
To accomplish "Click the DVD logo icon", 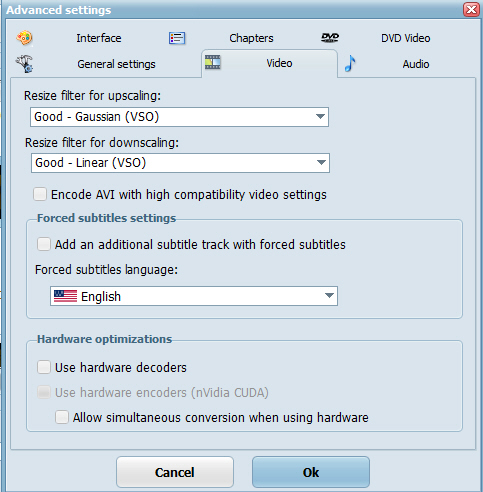I will [330, 37].
